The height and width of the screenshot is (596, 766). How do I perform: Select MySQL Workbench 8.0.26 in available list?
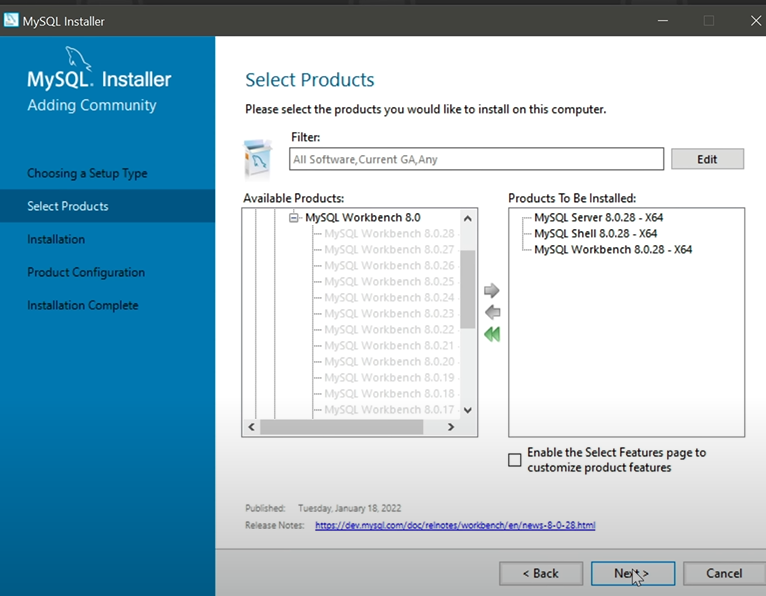pyautogui.click(x=389, y=265)
